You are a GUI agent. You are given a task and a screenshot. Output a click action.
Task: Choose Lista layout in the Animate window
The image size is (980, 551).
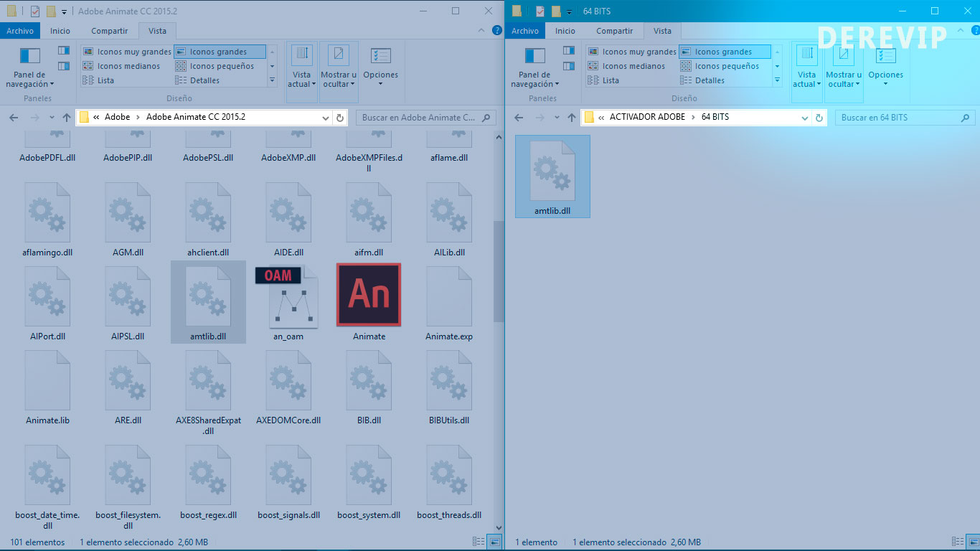pyautogui.click(x=98, y=80)
